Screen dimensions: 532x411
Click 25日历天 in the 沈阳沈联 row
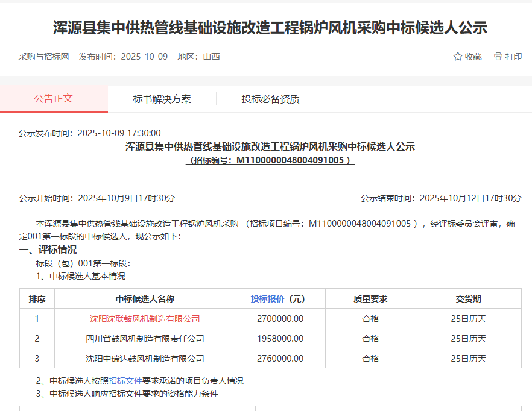click(x=469, y=319)
